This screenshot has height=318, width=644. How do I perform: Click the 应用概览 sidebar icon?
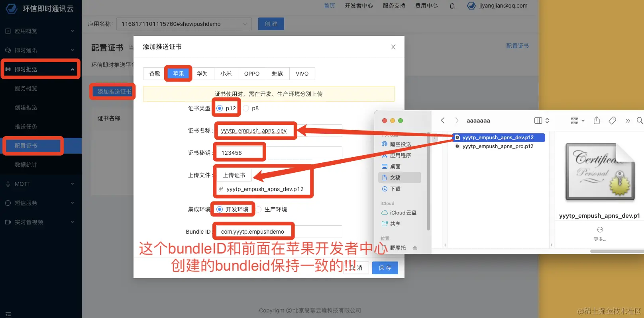pyautogui.click(x=8, y=31)
